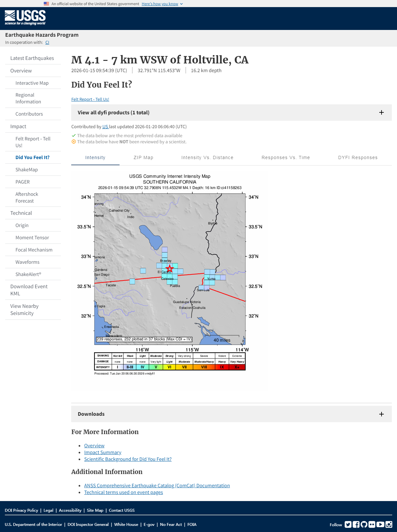This screenshot has height=532, width=397.
Task: Click the 'US' contributor link
Action: [x=105, y=127]
